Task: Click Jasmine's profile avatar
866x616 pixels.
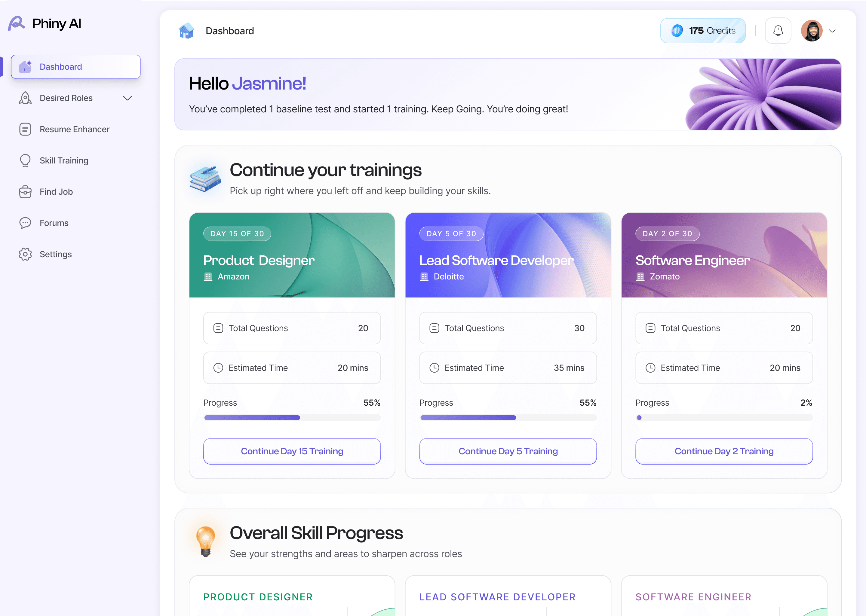Action: (812, 31)
